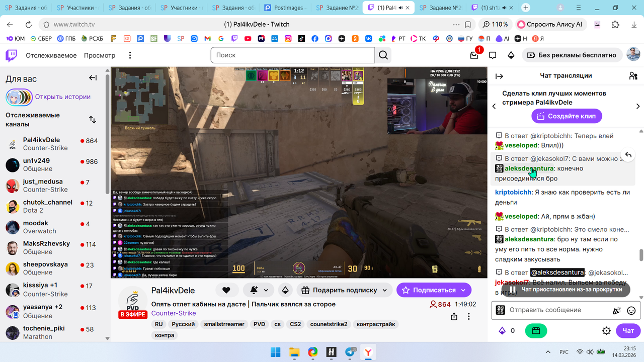Open browser extensions puzzle icon

click(x=615, y=24)
